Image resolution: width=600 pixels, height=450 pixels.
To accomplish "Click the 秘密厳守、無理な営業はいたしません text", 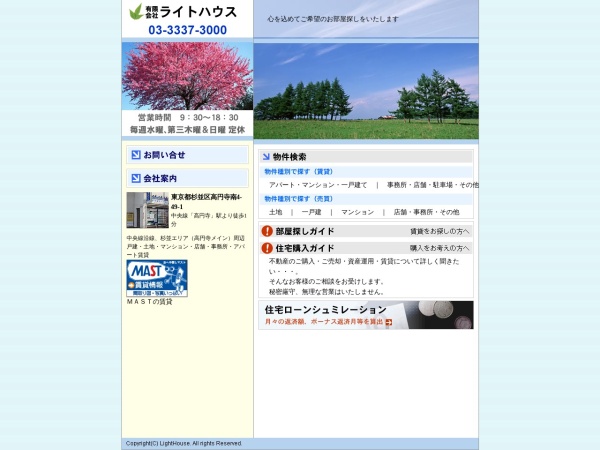I will click(326, 292).
